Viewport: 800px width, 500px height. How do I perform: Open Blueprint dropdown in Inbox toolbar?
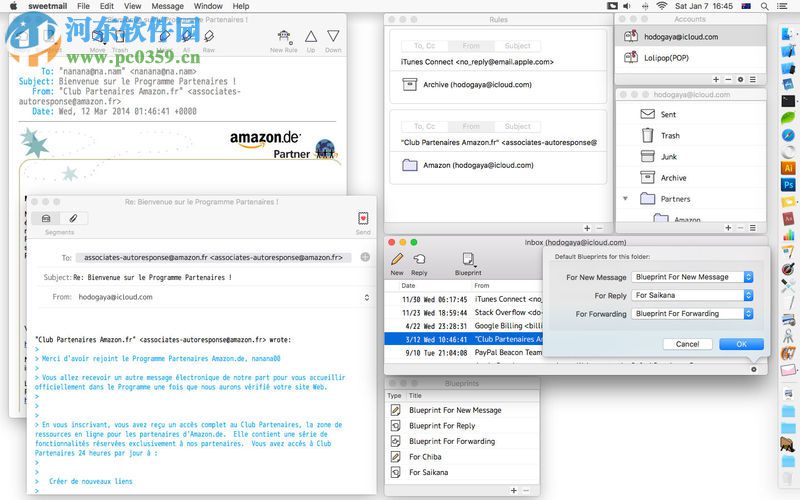468,259
